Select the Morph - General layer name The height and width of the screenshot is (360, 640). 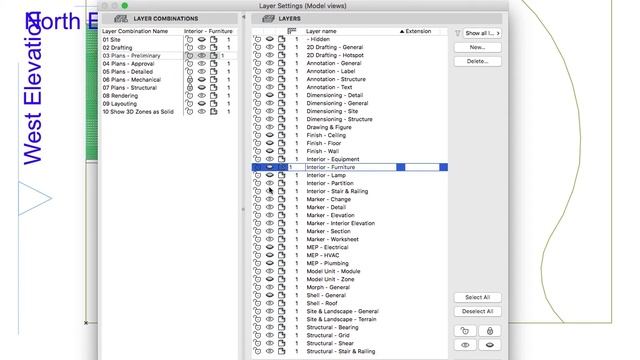(x=328, y=287)
